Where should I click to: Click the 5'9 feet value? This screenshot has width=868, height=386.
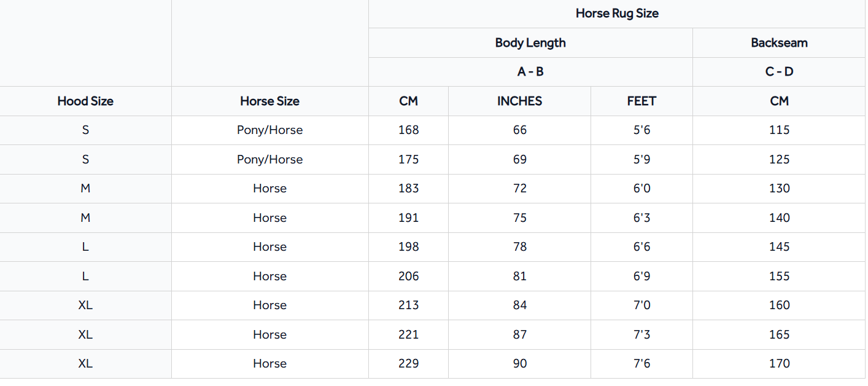coord(641,159)
